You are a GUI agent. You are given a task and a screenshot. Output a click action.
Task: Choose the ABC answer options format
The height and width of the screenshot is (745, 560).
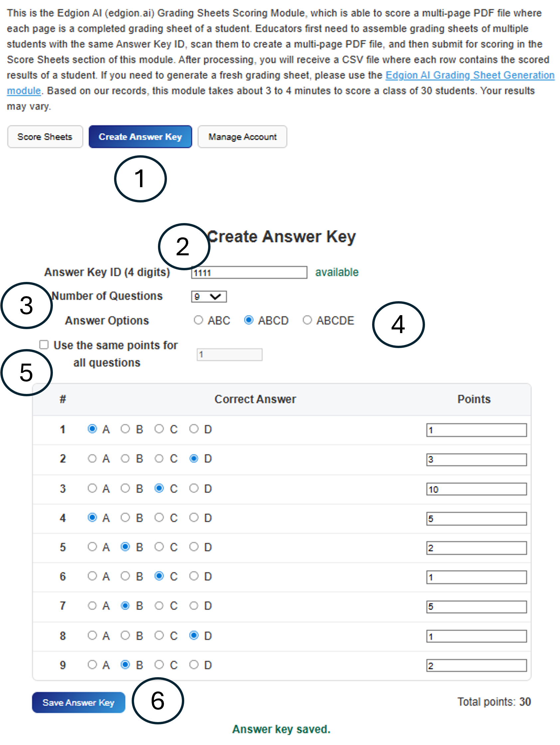click(x=199, y=320)
